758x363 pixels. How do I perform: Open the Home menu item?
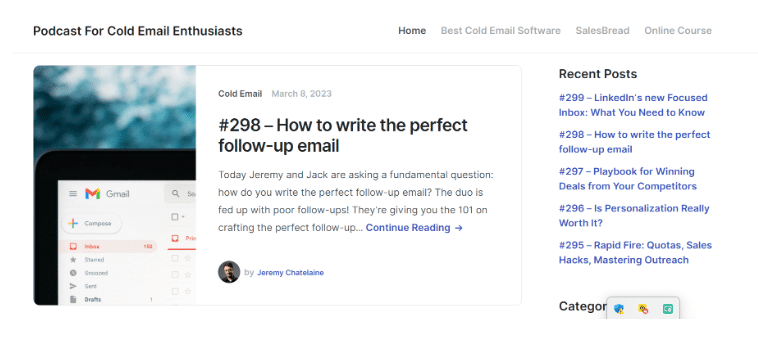point(412,30)
